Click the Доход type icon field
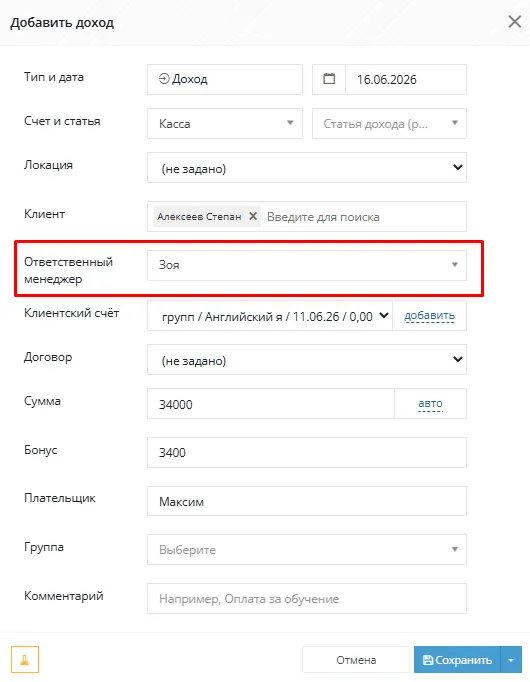 click(x=225, y=79)
